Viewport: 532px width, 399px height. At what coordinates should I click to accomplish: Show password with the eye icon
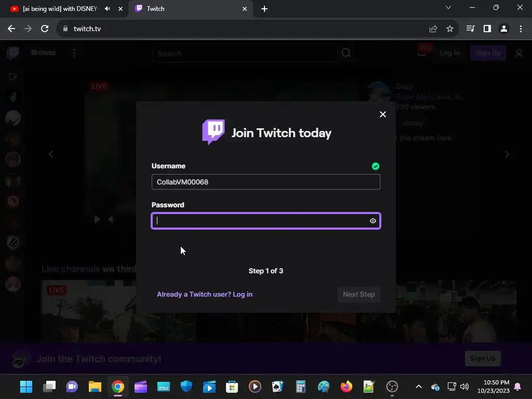(373, 221)
